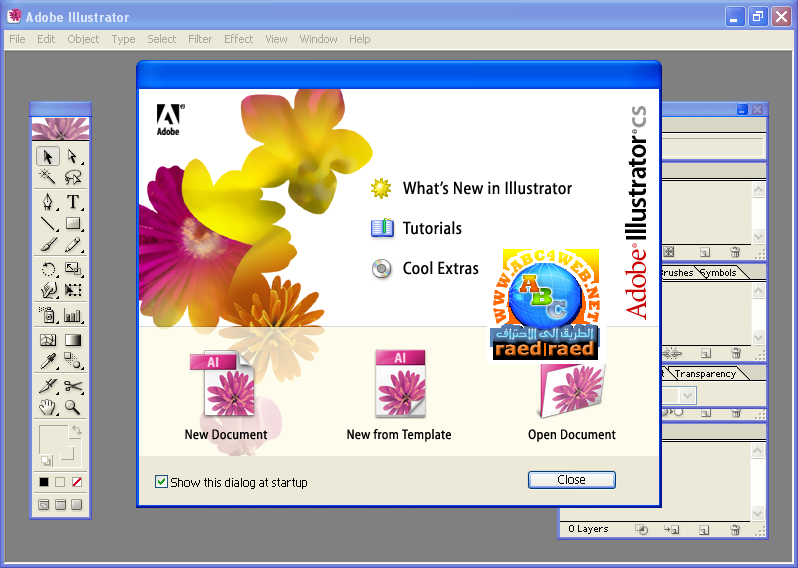Activate the Pencil tool

click(x=72, y=244)
